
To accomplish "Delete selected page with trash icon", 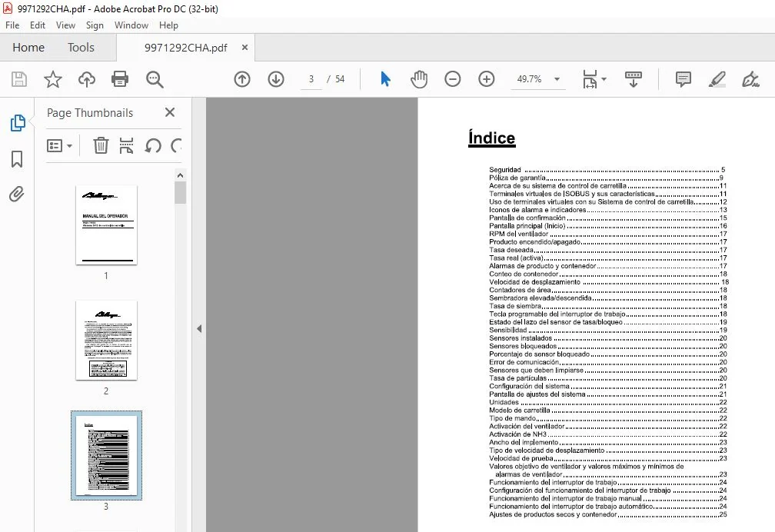I will pos(101,145).
